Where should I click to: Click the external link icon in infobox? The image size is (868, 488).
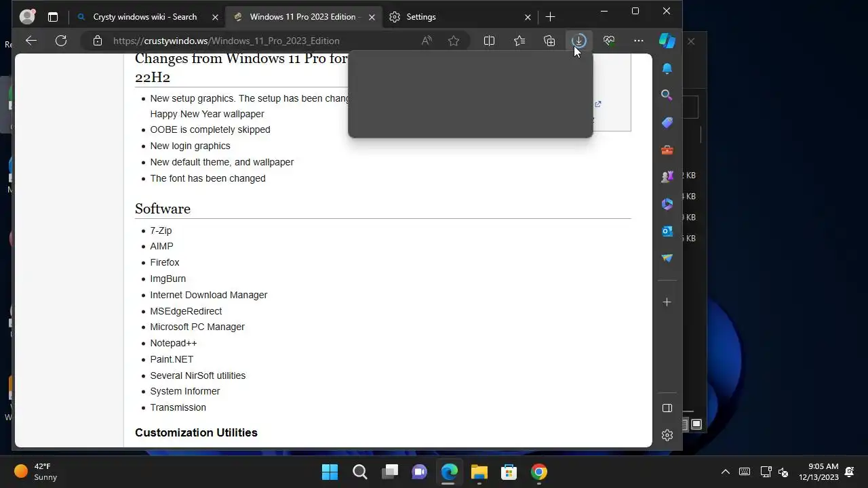tap(598, 104)
